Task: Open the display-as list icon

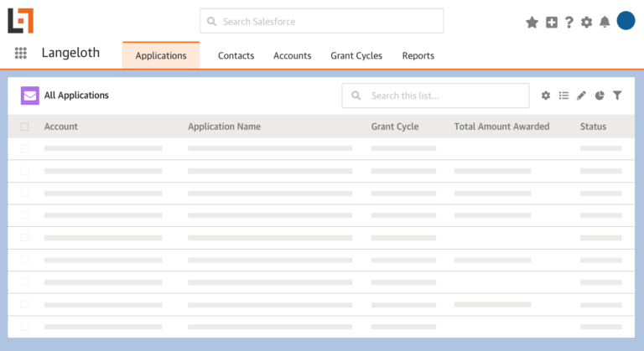Action: click(563, 95)
